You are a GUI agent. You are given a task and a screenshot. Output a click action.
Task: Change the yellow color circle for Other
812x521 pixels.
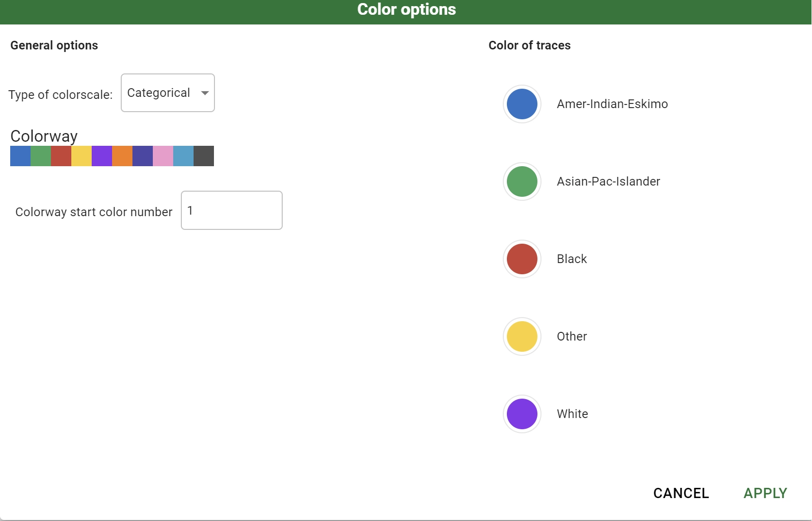pyautogui.click(x=522, y=336)
